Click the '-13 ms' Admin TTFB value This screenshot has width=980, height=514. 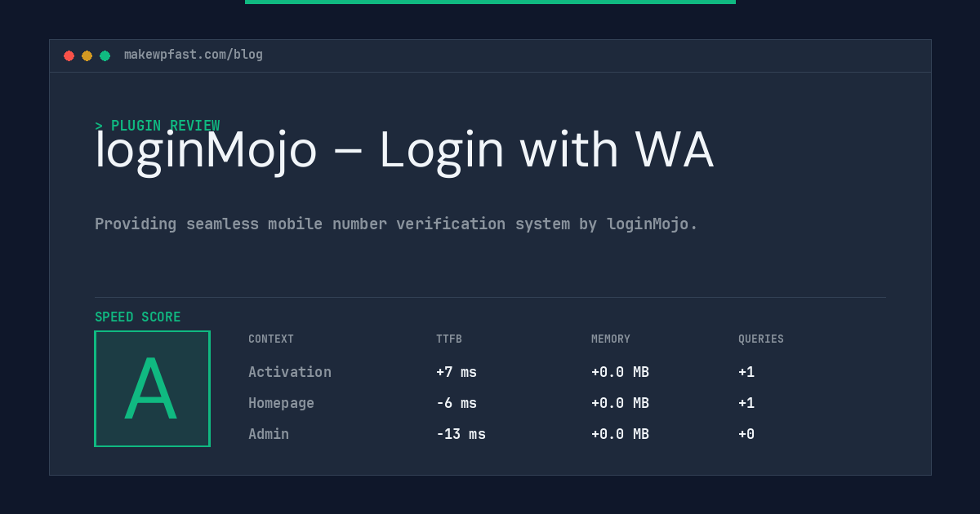(x=461, y=434)
